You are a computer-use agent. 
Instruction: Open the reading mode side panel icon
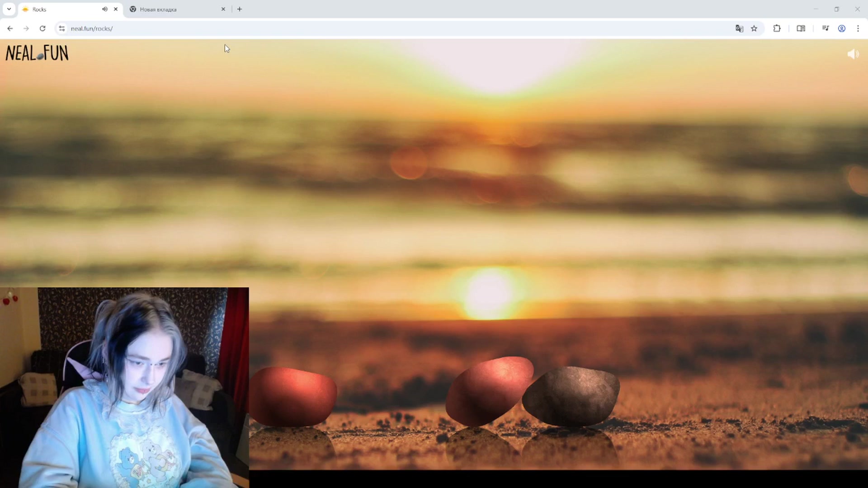[x=801, y=28]
